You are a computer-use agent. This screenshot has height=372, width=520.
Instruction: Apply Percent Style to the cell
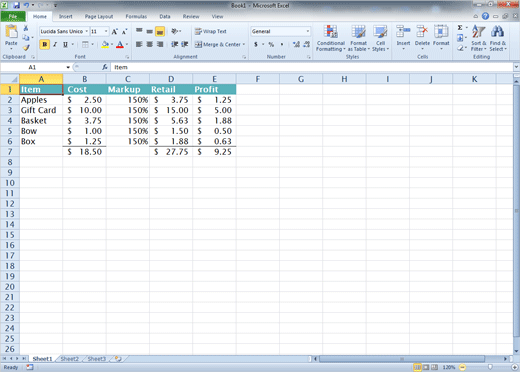coord(271,44)
